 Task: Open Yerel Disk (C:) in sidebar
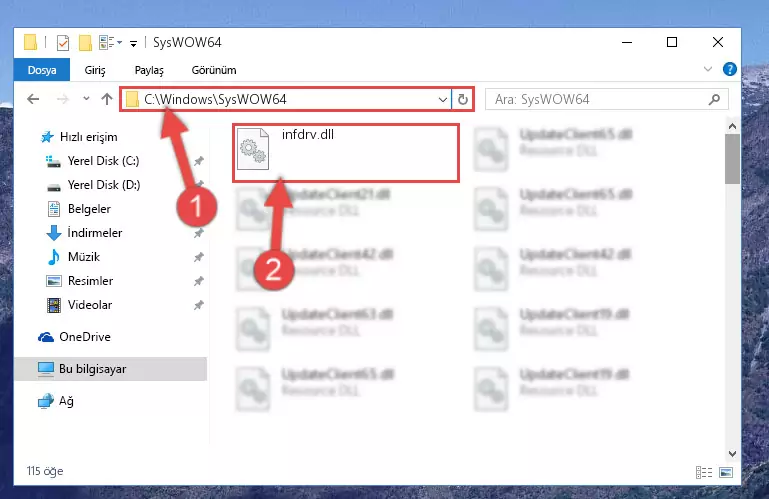pos(103,161)
